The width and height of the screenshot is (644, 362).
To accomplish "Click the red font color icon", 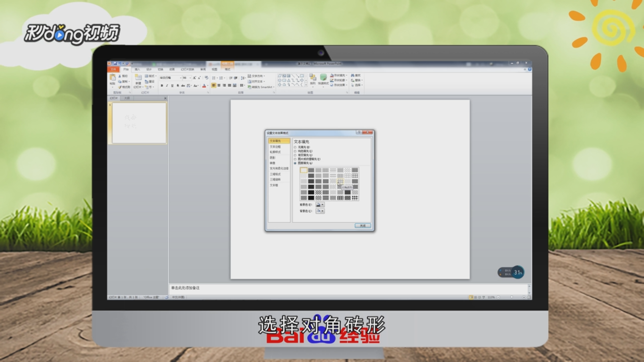I will pos(204,86).
